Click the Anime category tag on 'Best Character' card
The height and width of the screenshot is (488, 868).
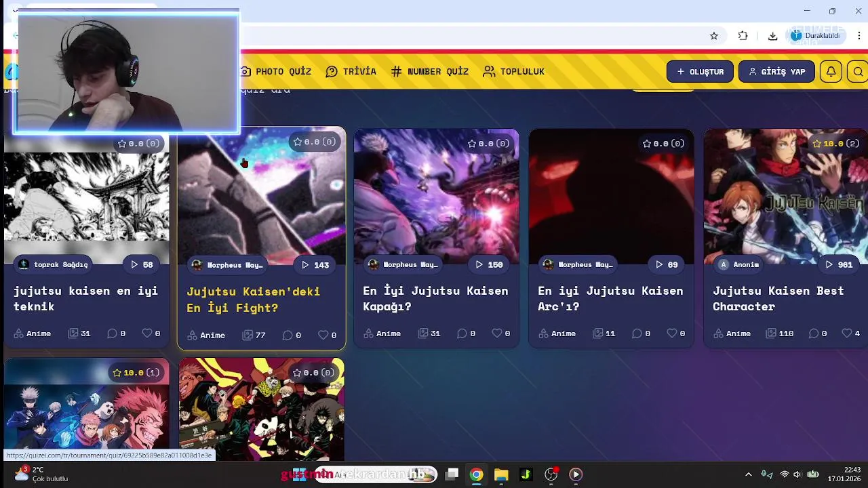click(x=732, y=333)
